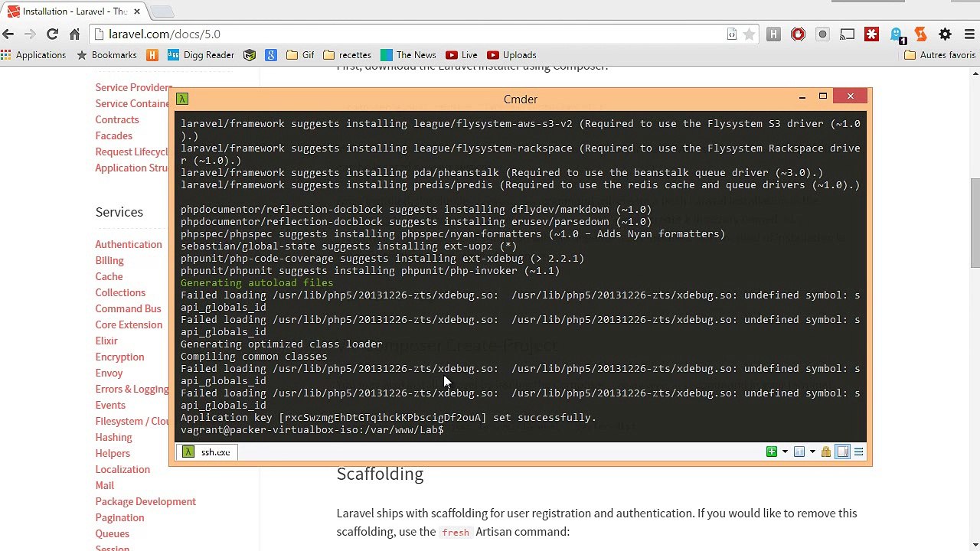Open the Gif bookmarks folder
The image size is (980, 551).
coord(300,55)
